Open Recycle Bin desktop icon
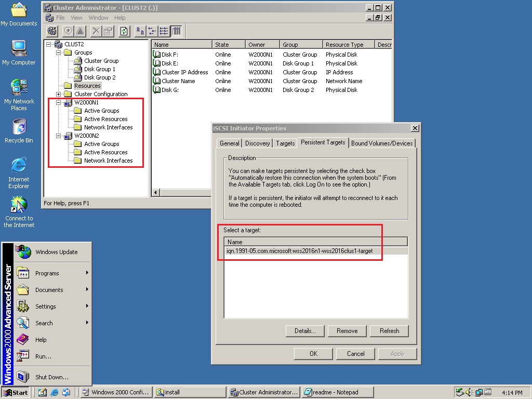 coord(19,131)
